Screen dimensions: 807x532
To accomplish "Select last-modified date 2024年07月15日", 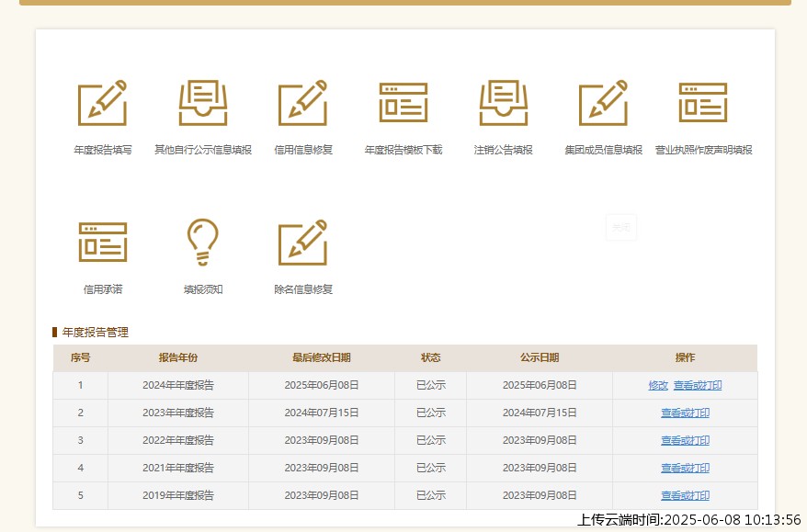I will [x=321, y=413].
